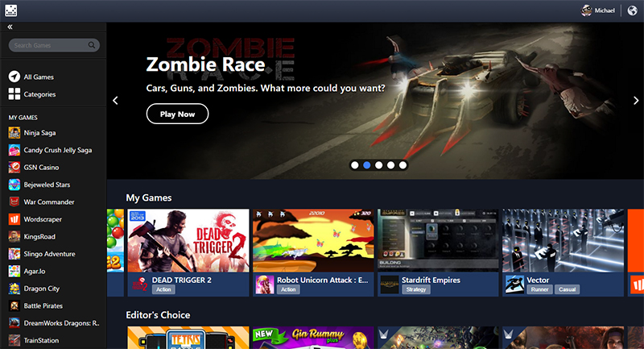Collapse the sidebar with double-chevron icon
This screenshot has width=644, height=349.
10,27
